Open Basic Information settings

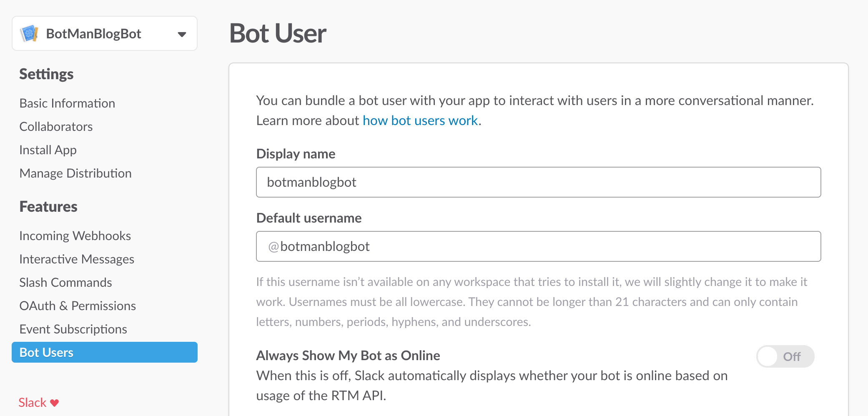(x=67, y=103)
